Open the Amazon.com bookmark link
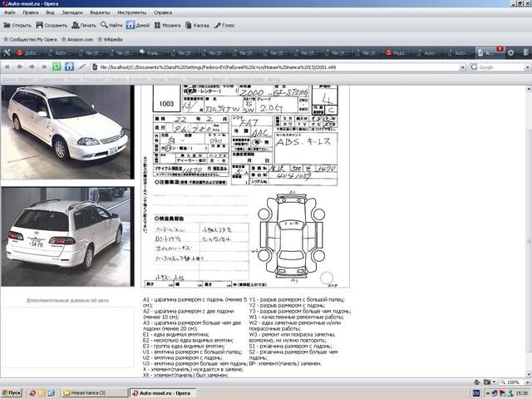Screen dimensions: 532x399 click(x=76, y=39)
